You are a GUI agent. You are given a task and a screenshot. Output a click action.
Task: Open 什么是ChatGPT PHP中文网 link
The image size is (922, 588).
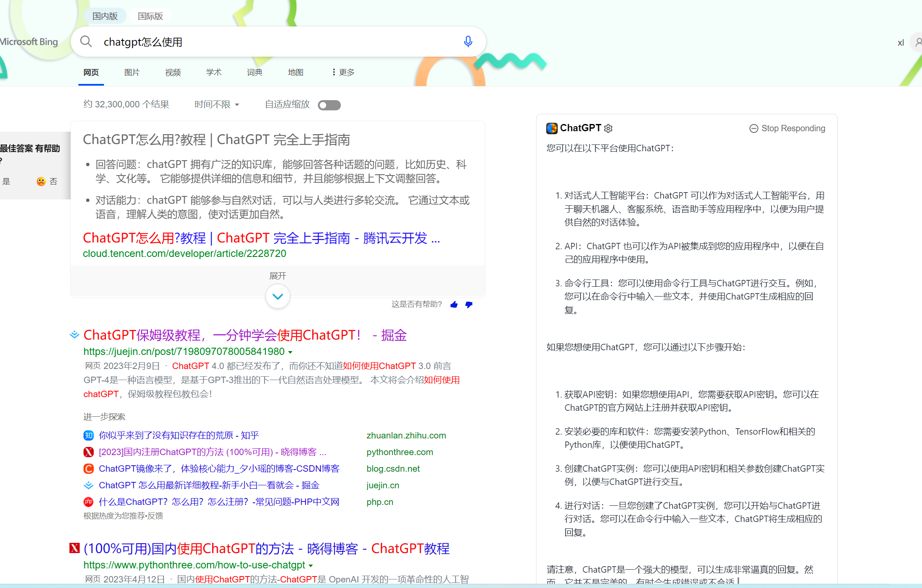coord(219,502)
